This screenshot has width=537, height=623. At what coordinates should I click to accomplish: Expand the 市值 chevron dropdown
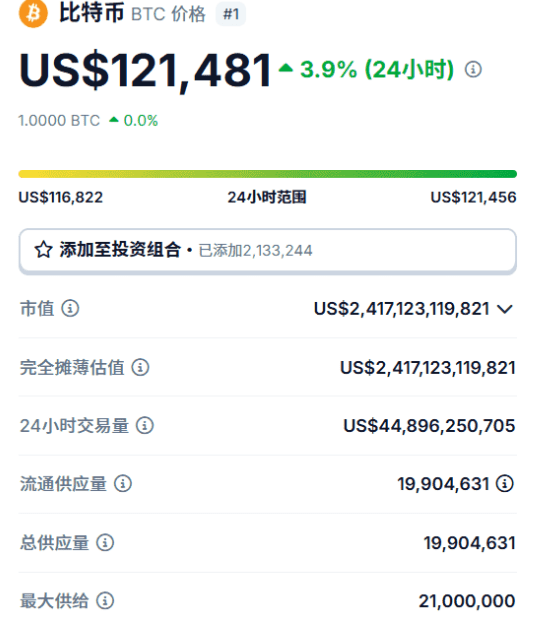[505, 309]
